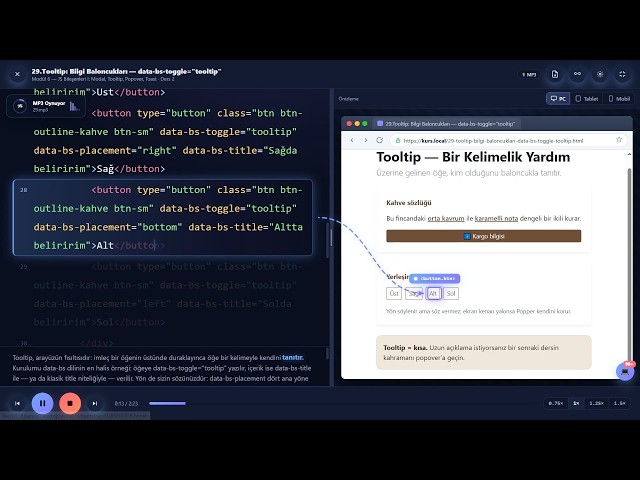The width and height of the screenshot is (640, 480).
Task: Go forward in the preview browser
Action: (366, 140)
